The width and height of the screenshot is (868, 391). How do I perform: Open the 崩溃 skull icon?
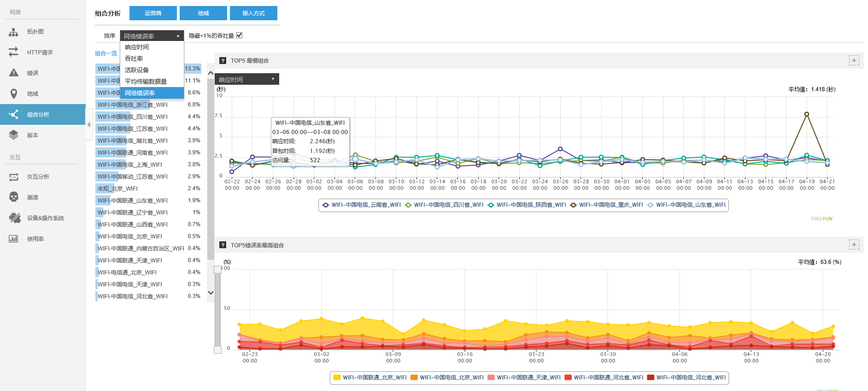[x=14, y=197]
